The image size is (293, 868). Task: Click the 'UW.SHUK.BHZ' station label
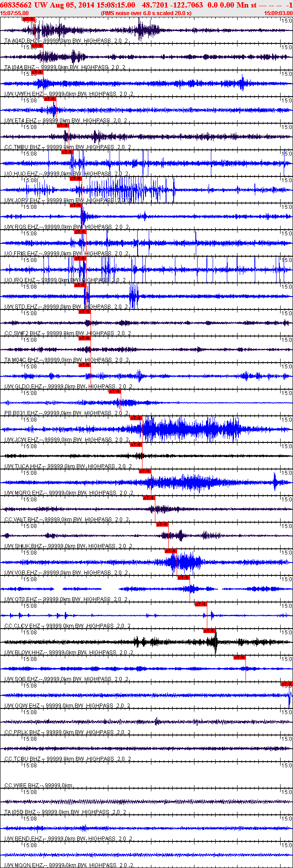coord(23,546)
